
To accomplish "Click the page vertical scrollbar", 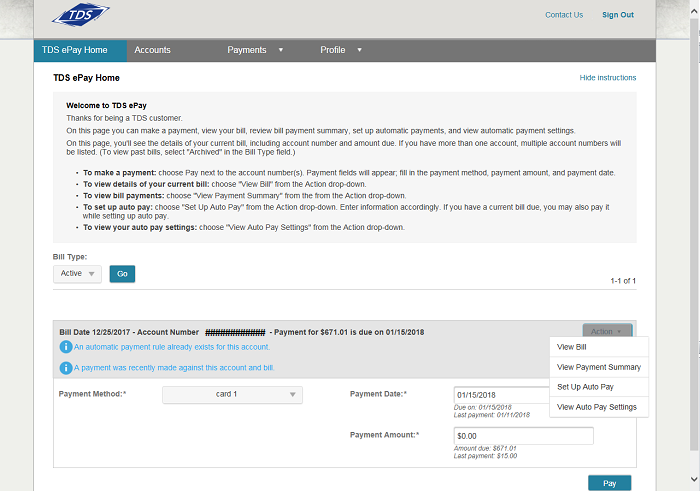I will point(694,234).
